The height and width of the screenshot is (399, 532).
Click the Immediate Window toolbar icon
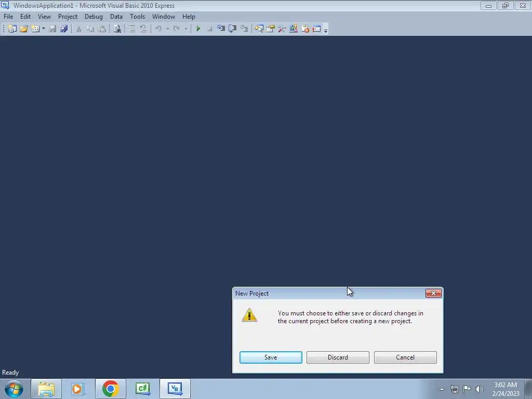317,29
